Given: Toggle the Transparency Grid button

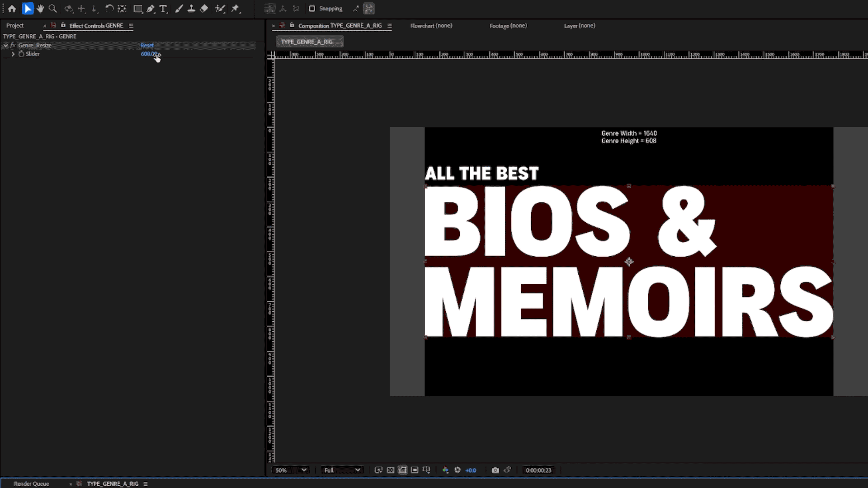Looking at the screenshot, I should pyautogui.click(x=391, y=470).
